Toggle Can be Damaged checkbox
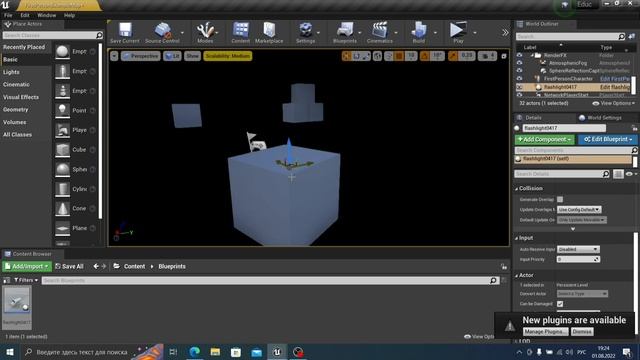 560,304
